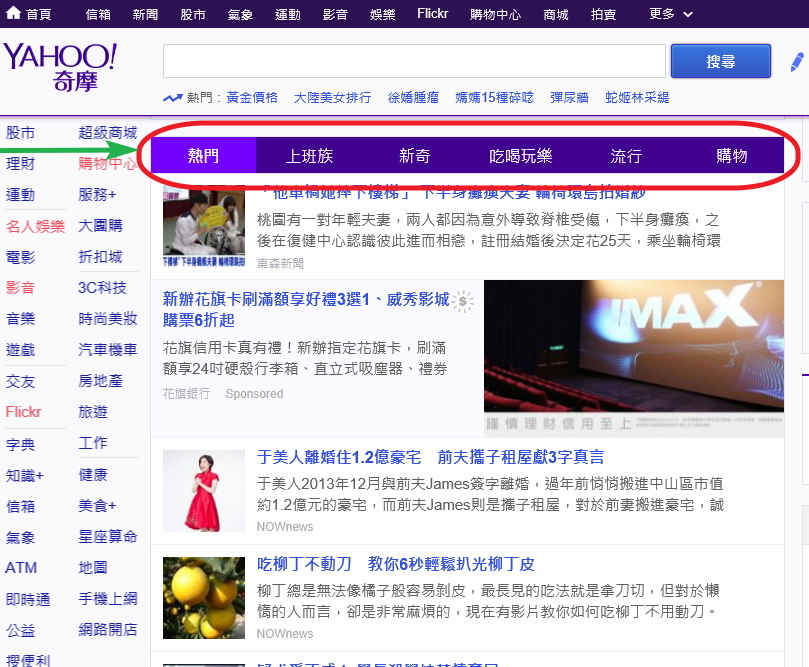Open 遊戲 in left sidebar

[x=20, y=350]
